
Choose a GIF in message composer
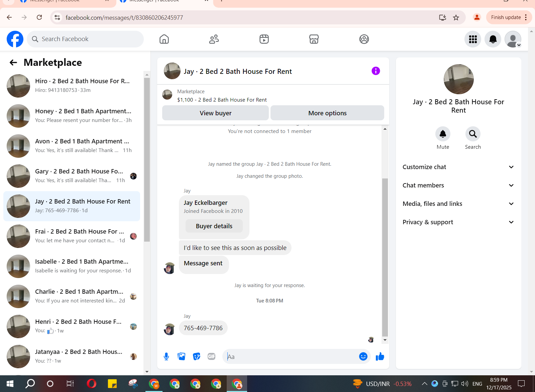212,357
